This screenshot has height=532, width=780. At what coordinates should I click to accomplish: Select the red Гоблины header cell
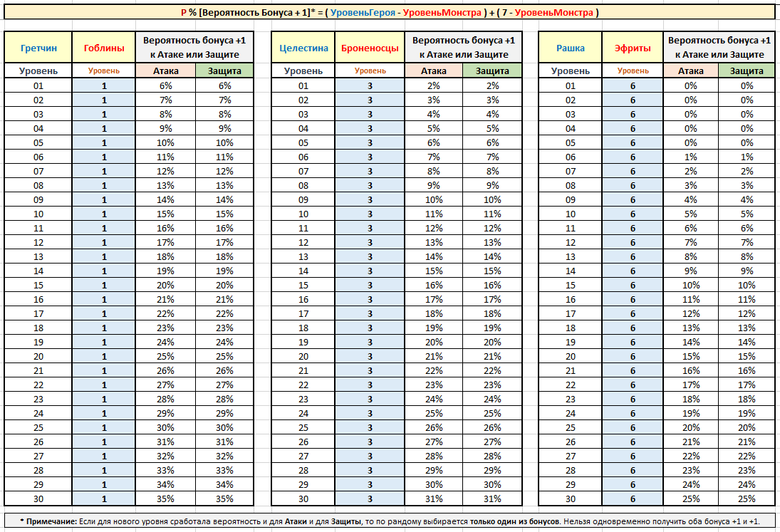click(x=104, y=48)
